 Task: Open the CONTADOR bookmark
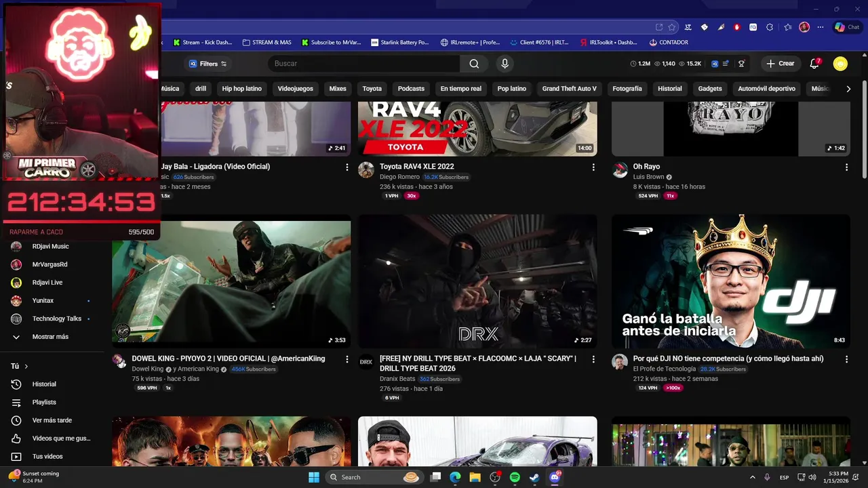click(668, 42)
